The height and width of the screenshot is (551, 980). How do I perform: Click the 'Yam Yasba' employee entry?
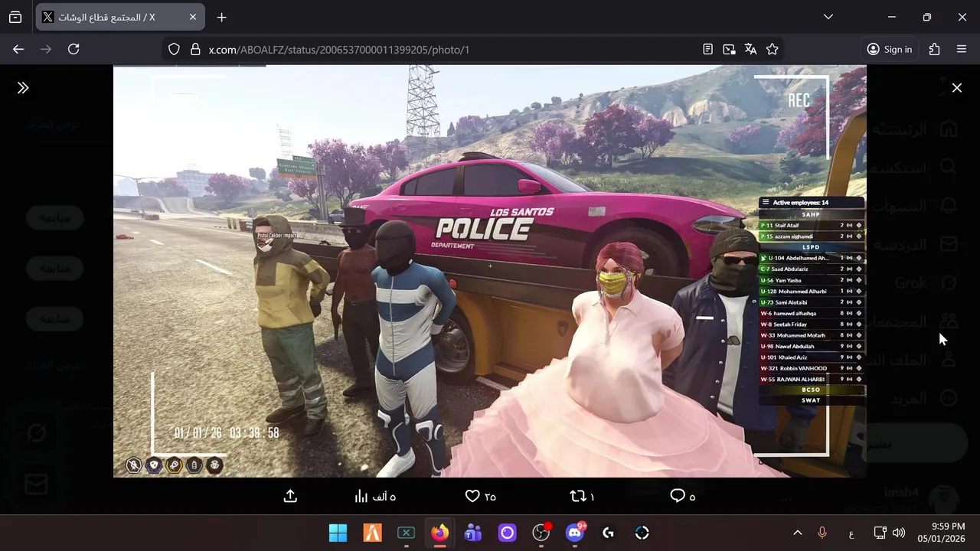812,280
